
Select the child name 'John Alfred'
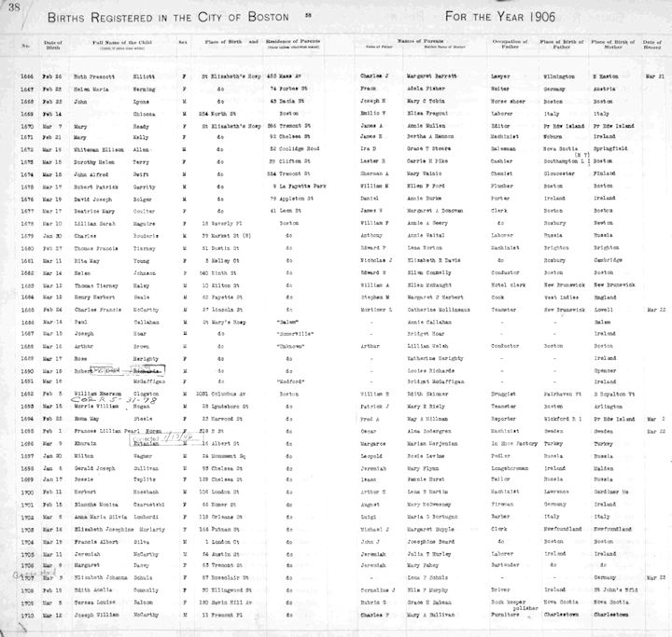pyautogui.click(x=91, y=174)
